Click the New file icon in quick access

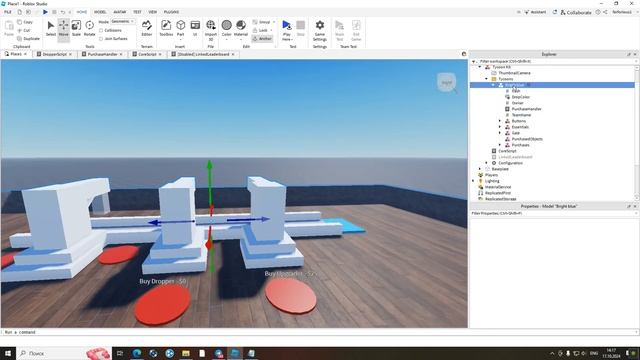[x=19, y=12]
